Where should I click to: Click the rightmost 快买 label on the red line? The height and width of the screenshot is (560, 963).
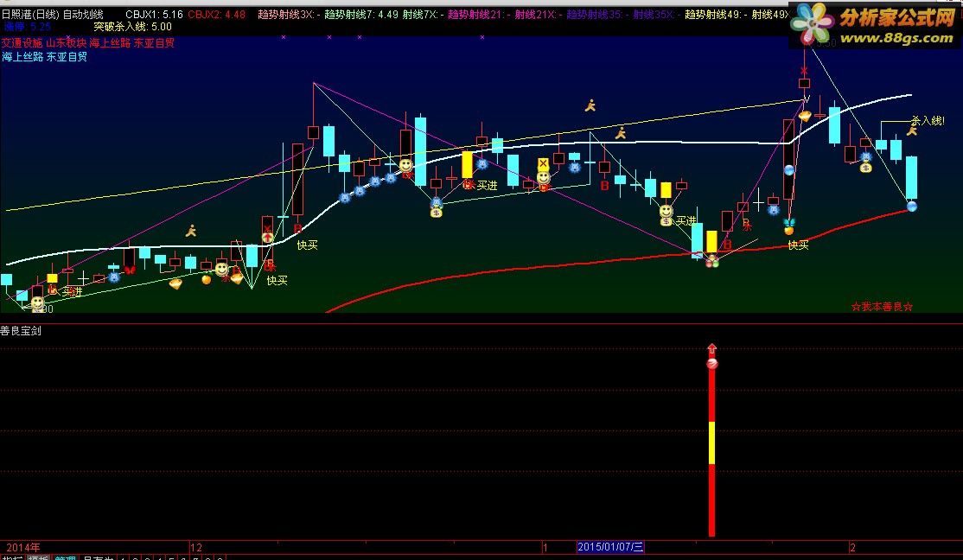(x=799, y=245)
